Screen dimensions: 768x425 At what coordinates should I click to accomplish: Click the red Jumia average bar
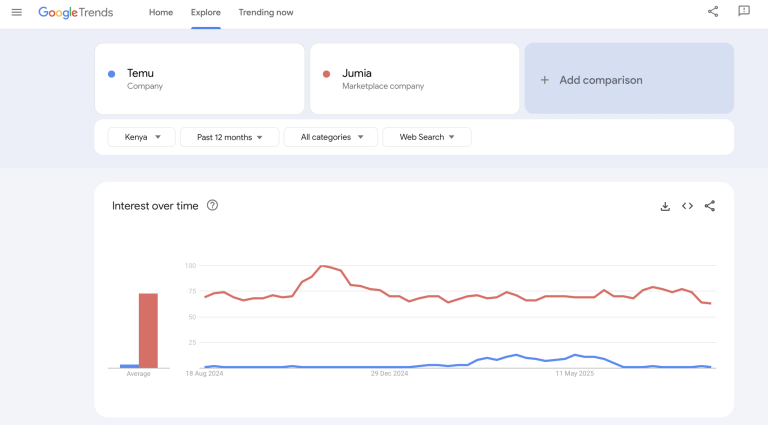coord(148,330)
